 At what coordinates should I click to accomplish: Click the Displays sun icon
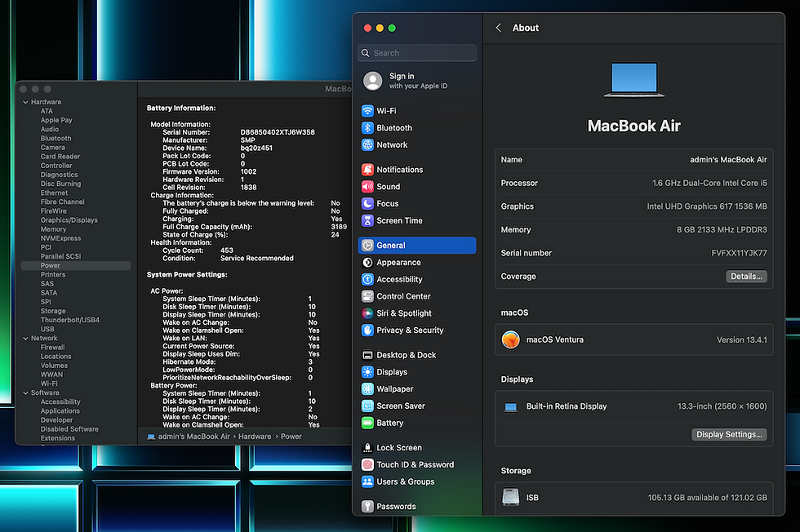[x=367, y=372]
